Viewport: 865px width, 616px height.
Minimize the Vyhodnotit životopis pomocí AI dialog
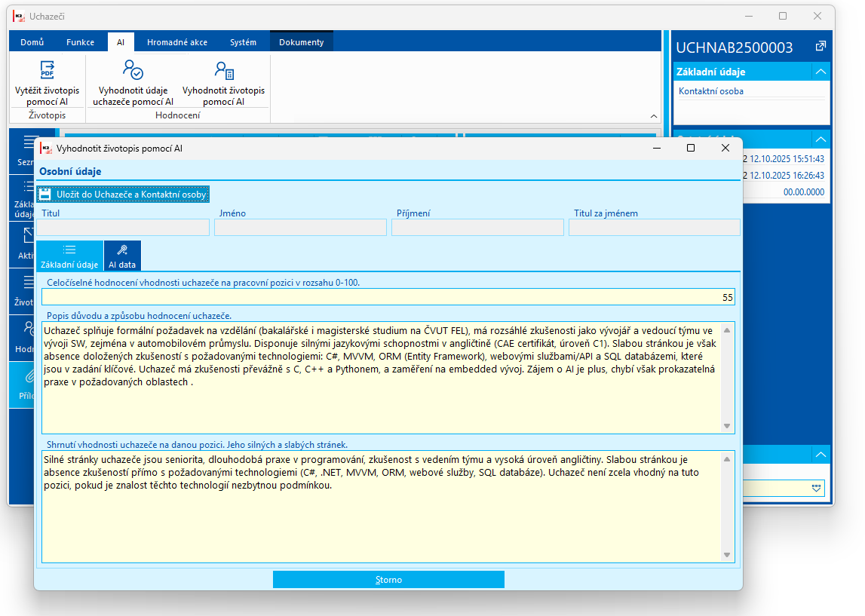click(656, 148)
